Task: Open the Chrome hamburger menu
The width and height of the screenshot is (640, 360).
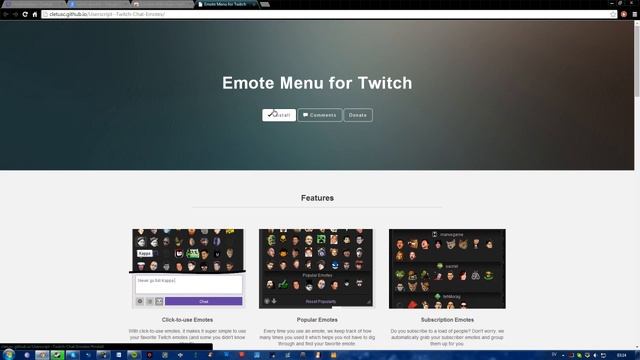Action: [x=635, y=14]
